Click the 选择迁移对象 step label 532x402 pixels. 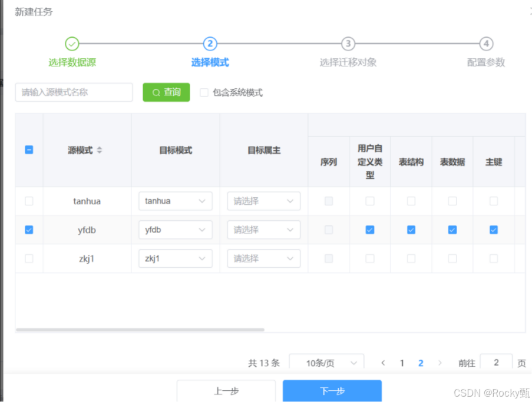(x=348, y=62)
